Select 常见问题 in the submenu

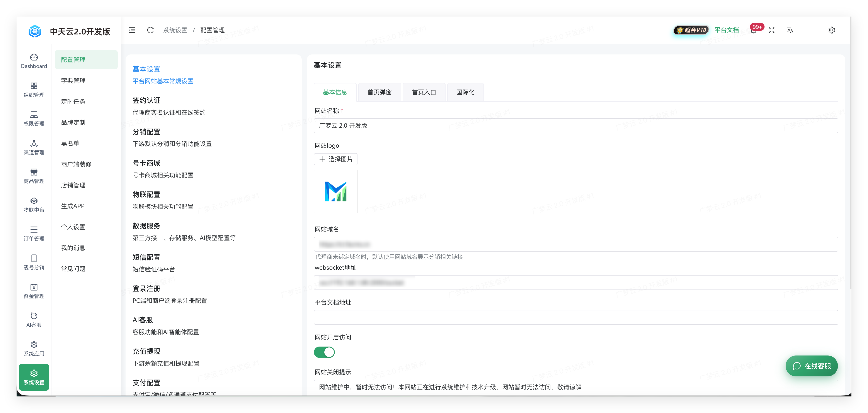tap(86, 269)
